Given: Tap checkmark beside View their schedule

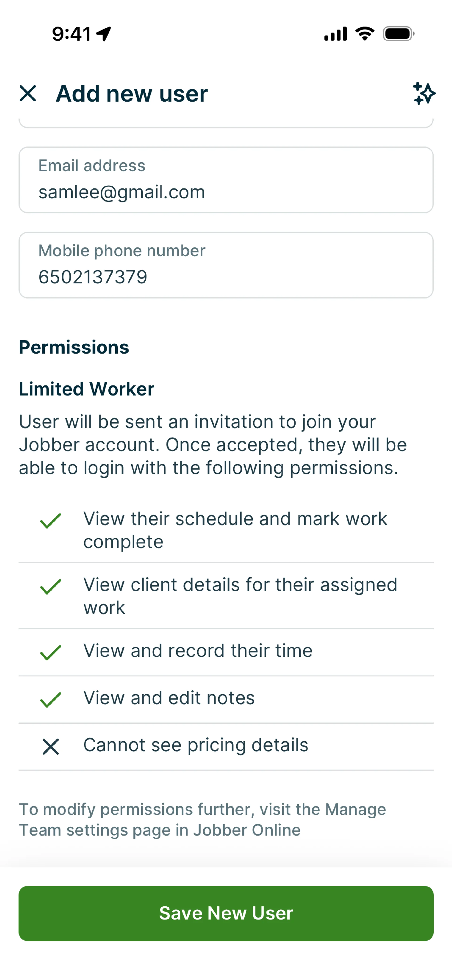Looking at the screenshot, I should click(x=51, y=521).
